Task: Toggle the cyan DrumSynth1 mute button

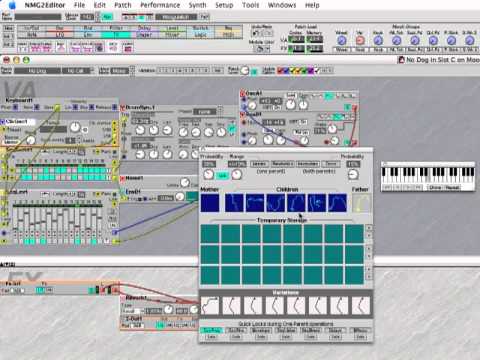Action: [232, 128]
